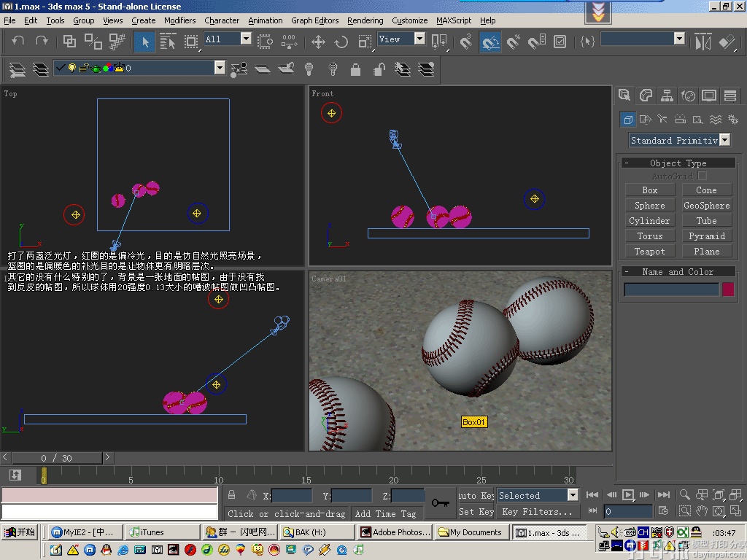The width and height of the screenshot is (747, 560).
Task: Open the Motion panel tab
Action: pos(688,96)
